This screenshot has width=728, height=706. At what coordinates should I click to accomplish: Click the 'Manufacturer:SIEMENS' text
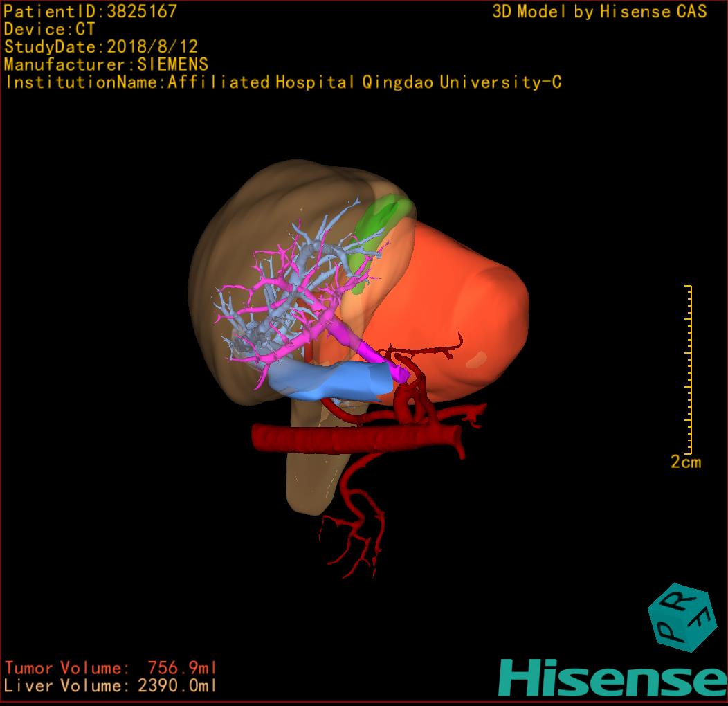106,64
